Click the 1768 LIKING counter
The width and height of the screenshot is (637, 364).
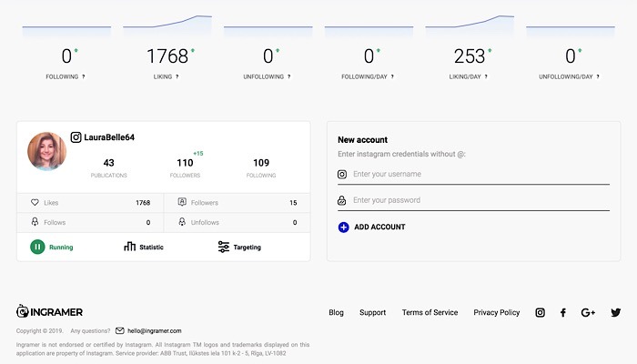pos(167,56)
